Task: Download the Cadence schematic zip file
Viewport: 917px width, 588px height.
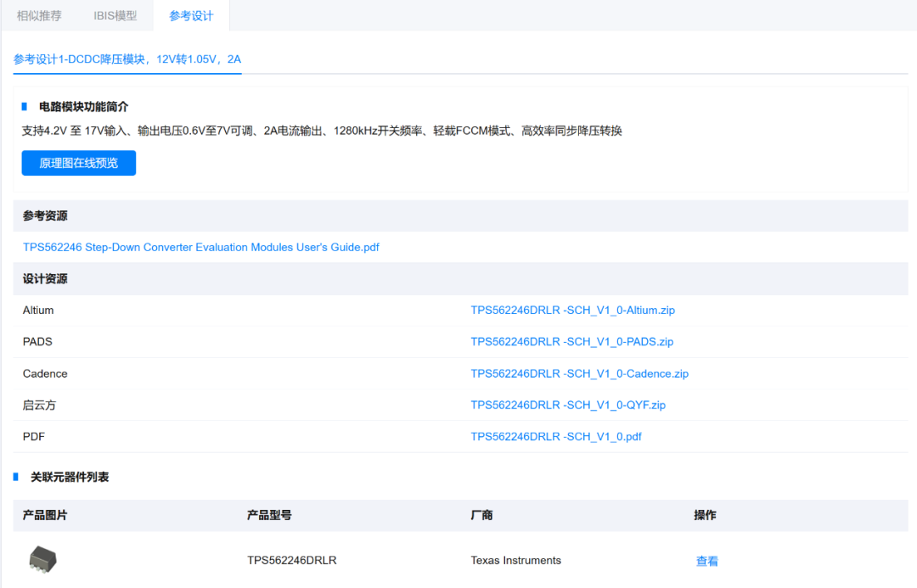Action: (580, 373)
